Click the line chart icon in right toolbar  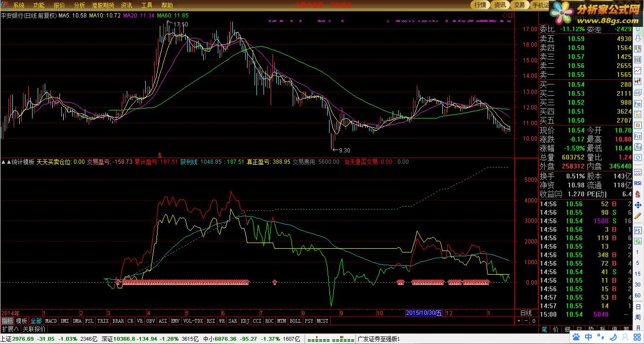coord(637,71)
